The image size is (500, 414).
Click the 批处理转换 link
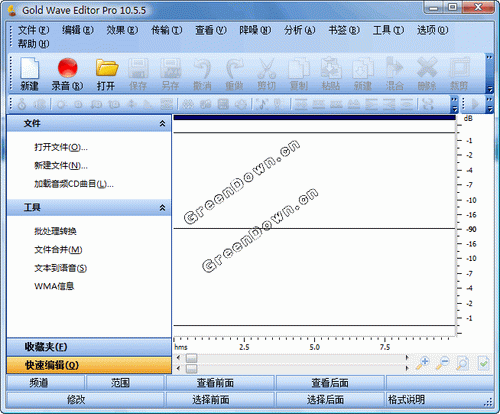tap(55, 231)
